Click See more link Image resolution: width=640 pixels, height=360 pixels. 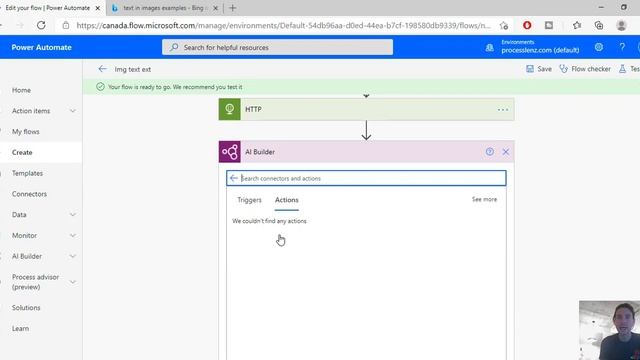coord(484,199)
